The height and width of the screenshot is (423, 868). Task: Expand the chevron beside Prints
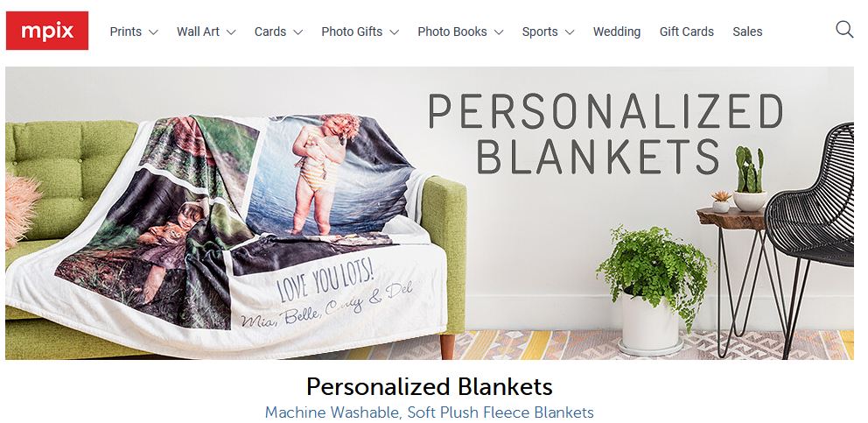point(153,32)
